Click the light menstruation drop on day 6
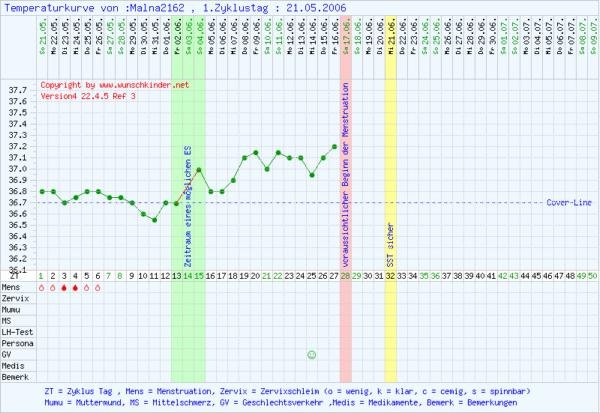 98,288
